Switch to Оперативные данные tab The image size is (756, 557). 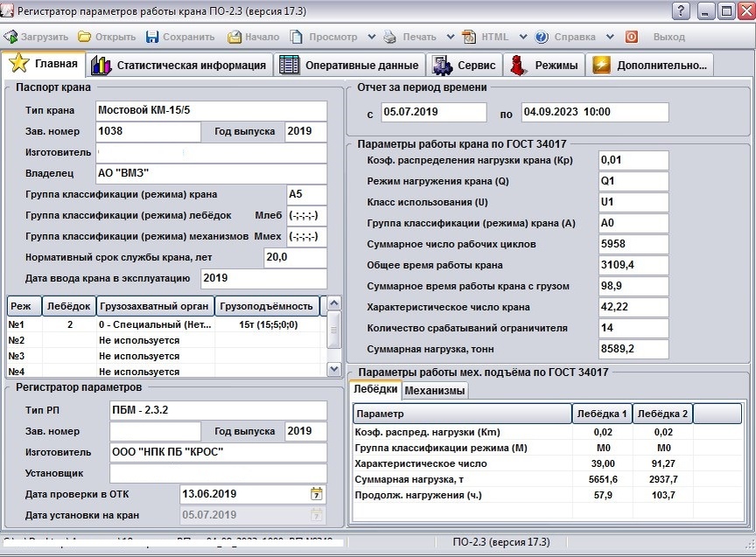351,65
